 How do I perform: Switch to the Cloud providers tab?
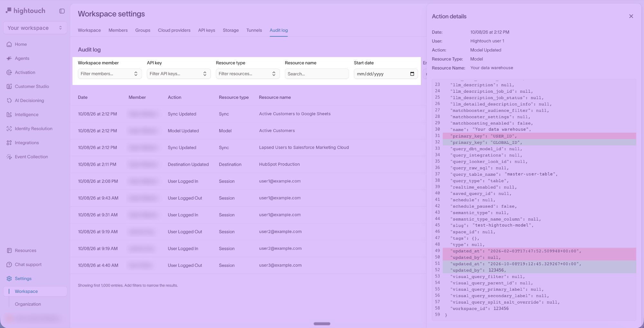tap(174, 30)
